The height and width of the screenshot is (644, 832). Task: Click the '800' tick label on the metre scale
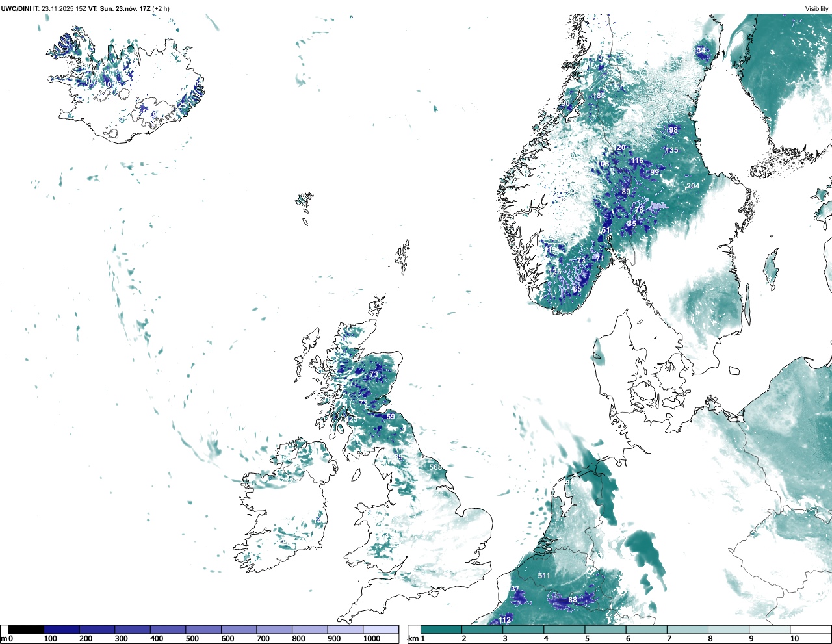pyautogui.click(x=298, y=639)
